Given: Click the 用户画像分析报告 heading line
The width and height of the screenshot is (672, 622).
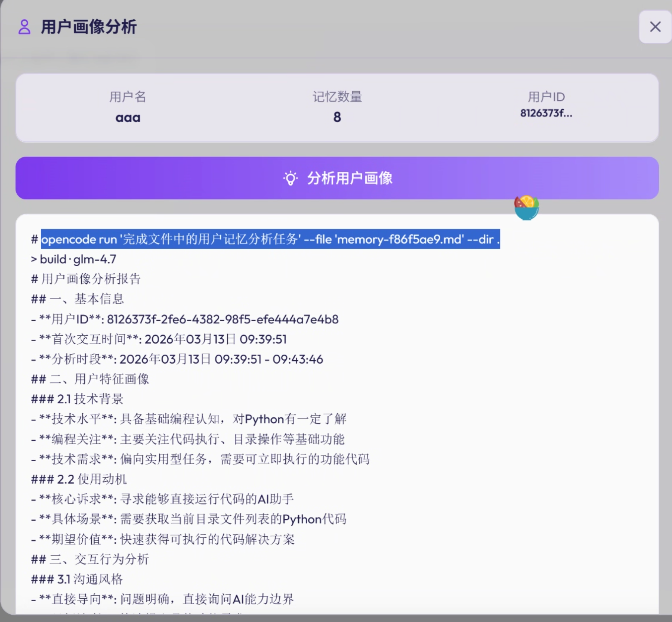Looking at the screenshot, I should pyautogui.click(x=91, y=279).
